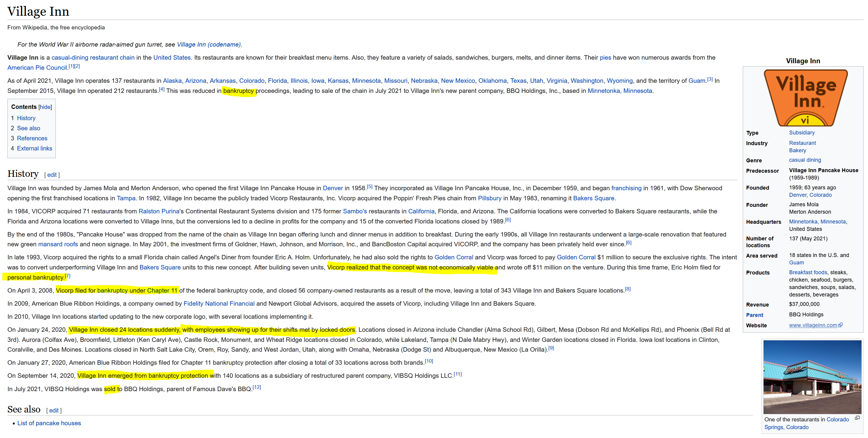The width and height of the screenshot is (868, 438).
Task: Open the Wyoming state link
Action: point(620,81)
